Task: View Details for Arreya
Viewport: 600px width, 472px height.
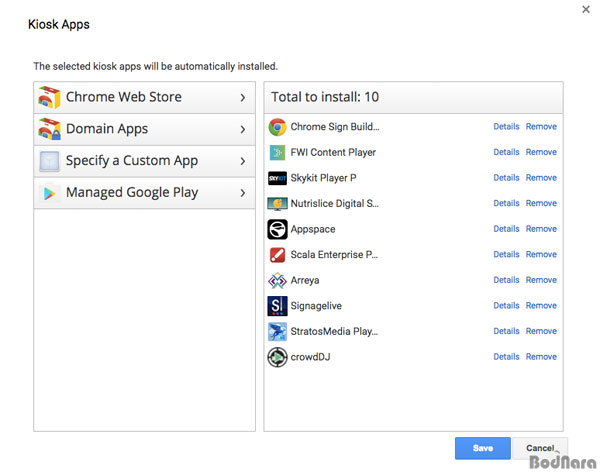Action: (506, 280)
